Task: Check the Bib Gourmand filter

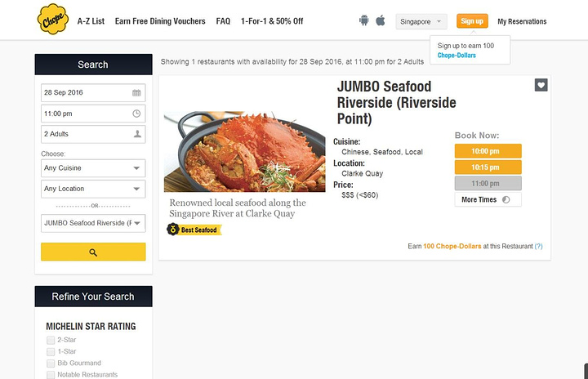Action: (x=51, y=363)
